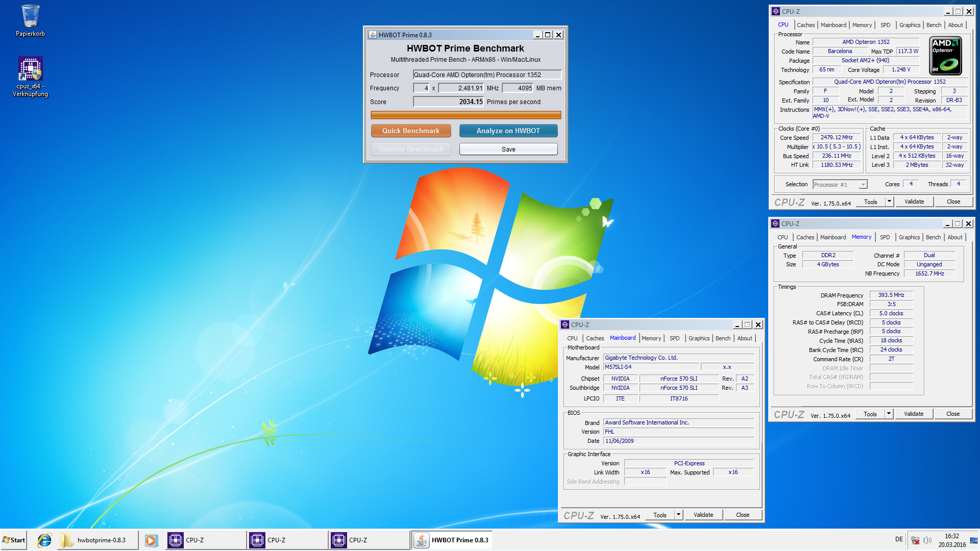
Task: Click Validate in the Mainboard window
Action: (703, 515)
